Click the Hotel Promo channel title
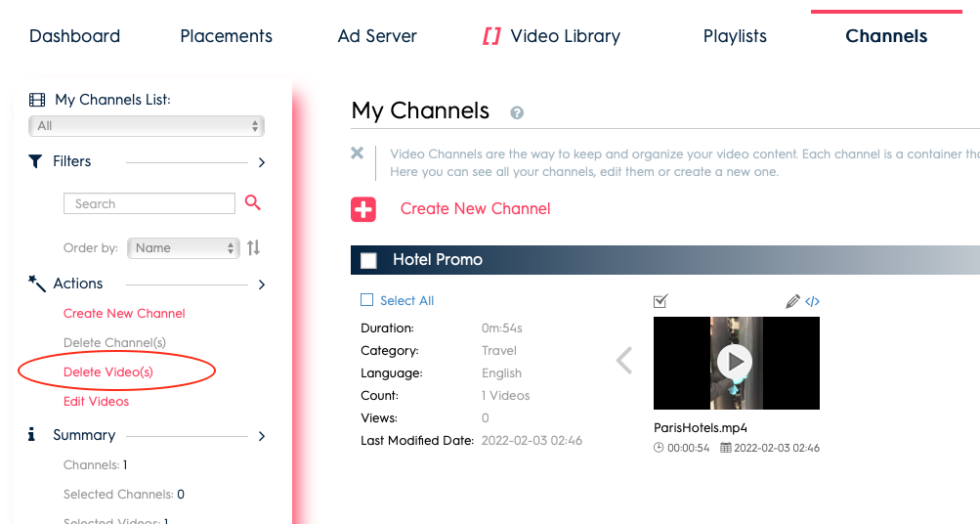Viewport: 980px width, 524px height. point(438,259)
